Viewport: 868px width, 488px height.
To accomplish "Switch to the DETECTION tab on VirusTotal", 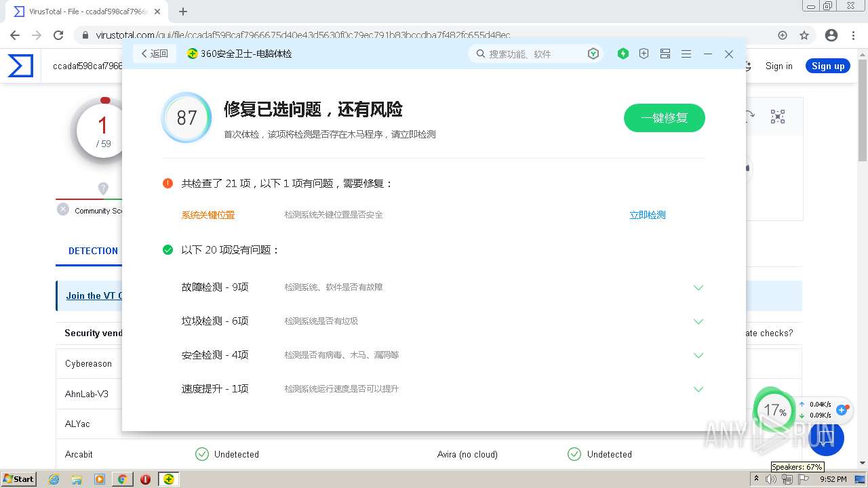I will point(93,251).
